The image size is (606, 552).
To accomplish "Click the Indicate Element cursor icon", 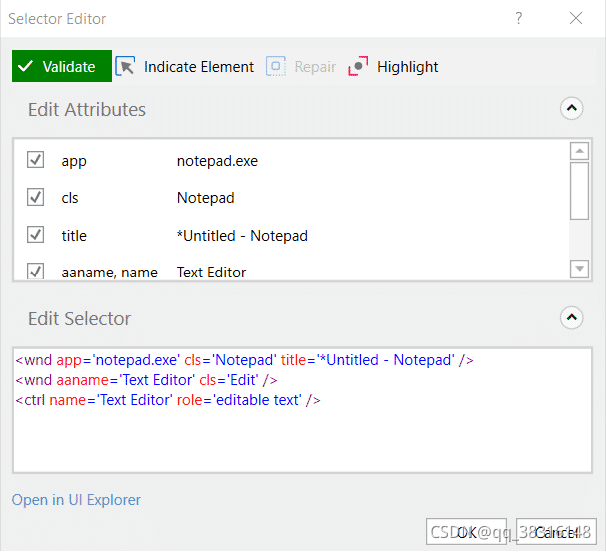I will tap(125, 66).
